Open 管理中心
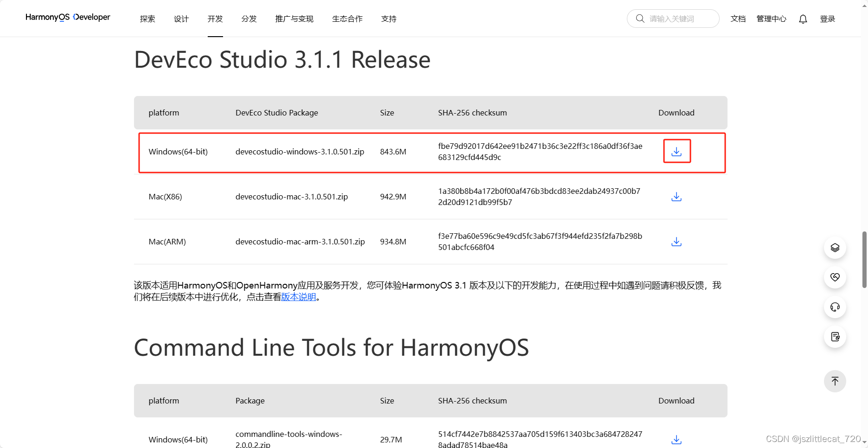868x448 pixels. coord(772,19)
